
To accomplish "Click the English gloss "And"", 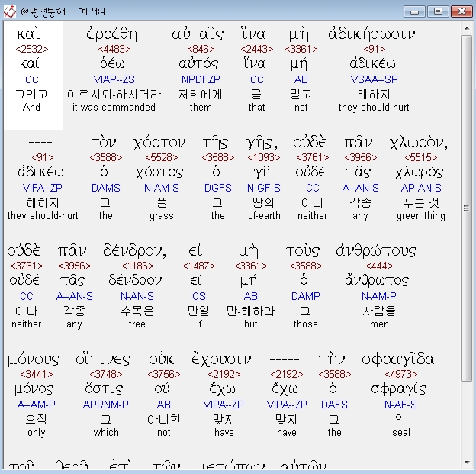I will pyautogui.click(x=31, y=108).
